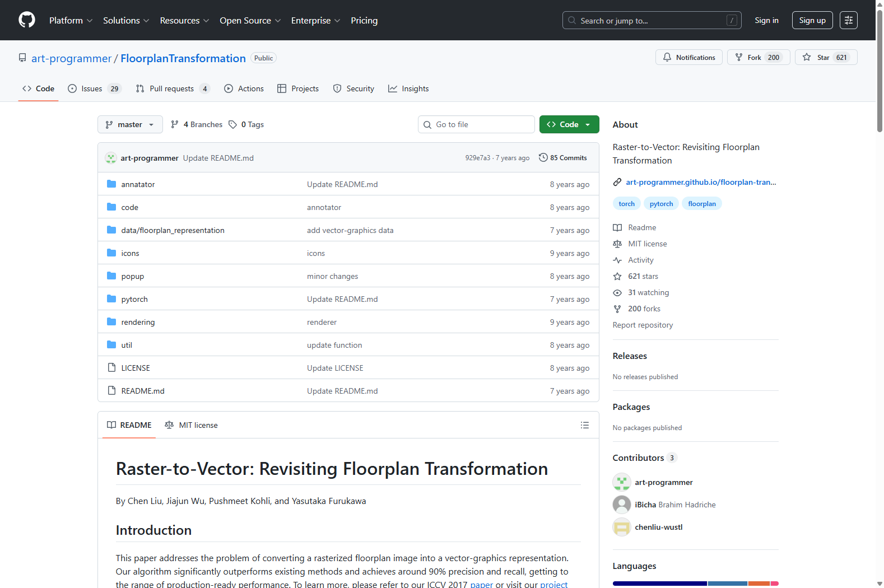884x588 pixels.
Task: Click the floorplan topic tag
Action: (702, 204)
